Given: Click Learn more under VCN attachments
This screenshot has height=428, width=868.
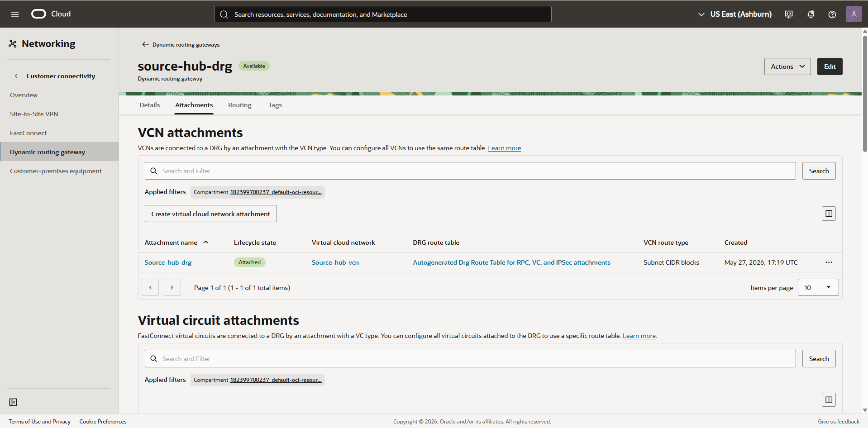Looking at the screenshot, I should (x=504, y=148).
